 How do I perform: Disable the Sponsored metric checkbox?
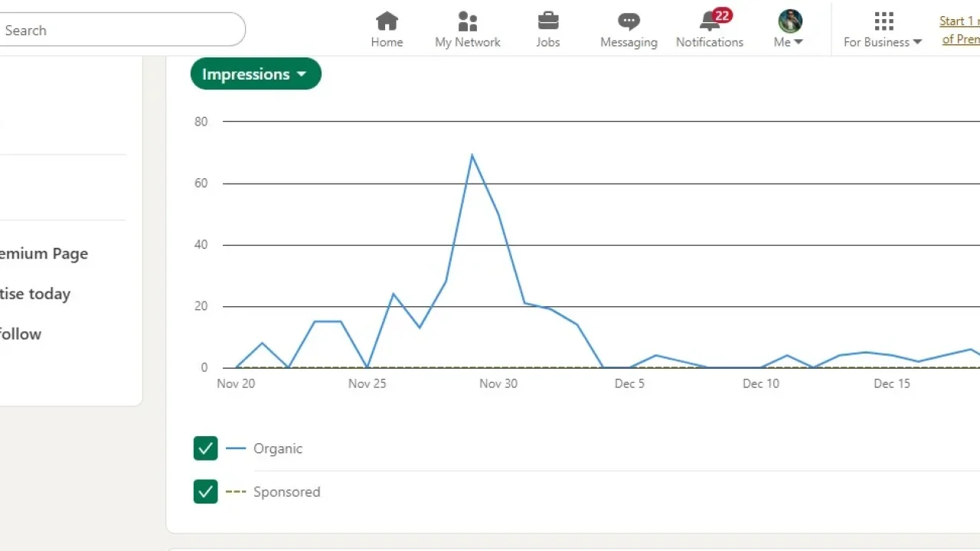point(205,491)
